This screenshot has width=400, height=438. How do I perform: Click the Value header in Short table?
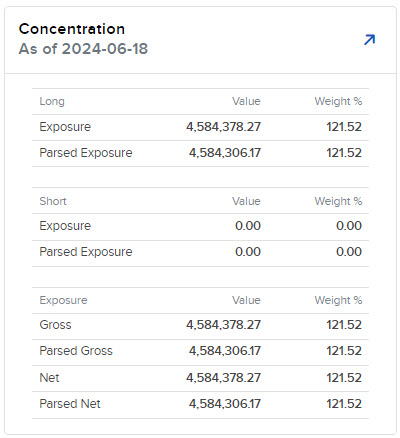(246, 201)
